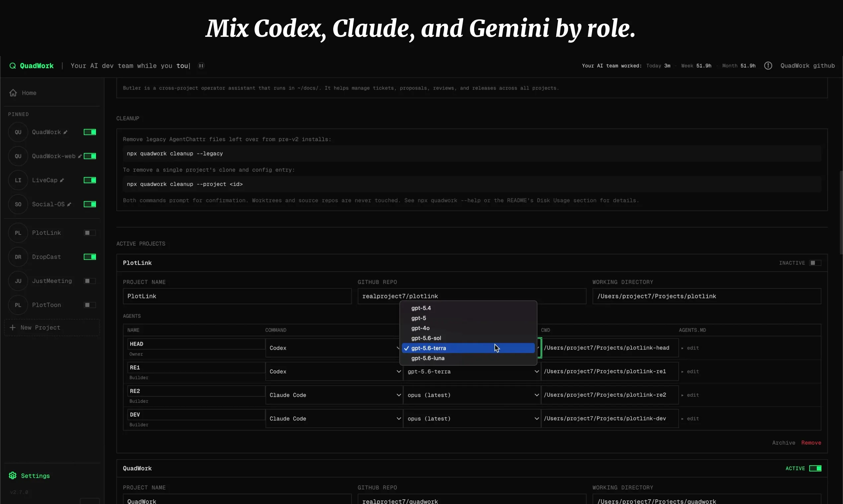This screenshot has width=843, height=504.
Task: Open the QuadWork github link
Action: pos(807,66)
